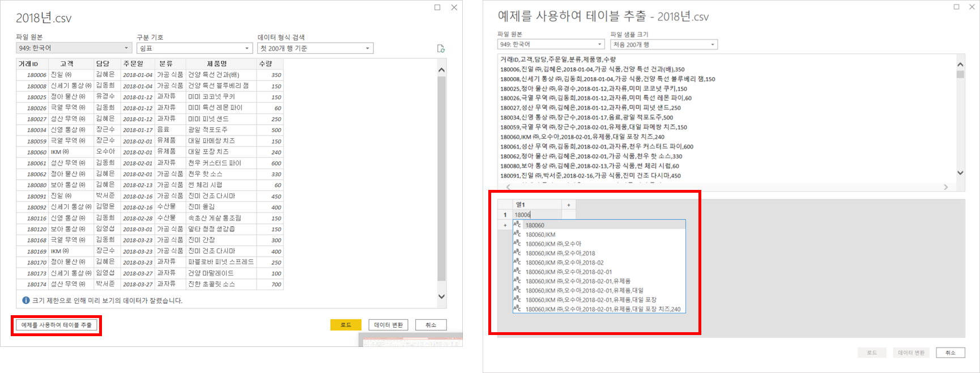Image resolution: width=980 pixels, height=373 pixels.
Task: Click the 주문일 column header
Action: pyautogui.click(x=138, y=64)
